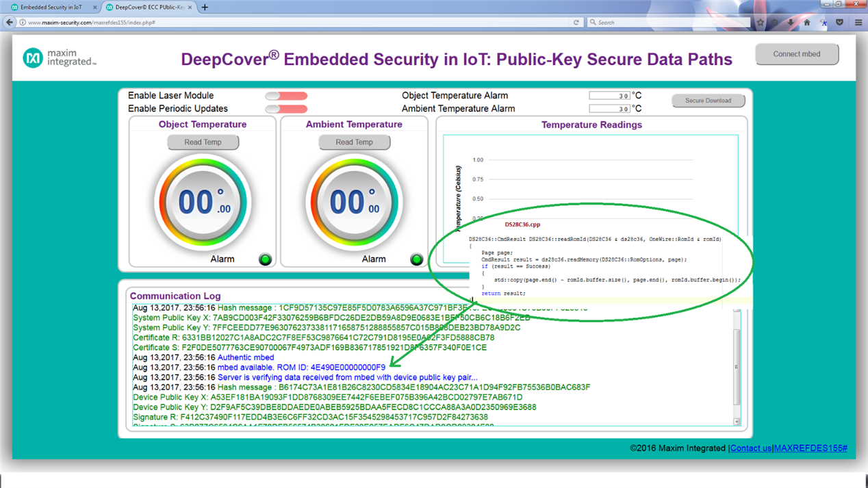Click the Secure Download button

tap(708, 101)
